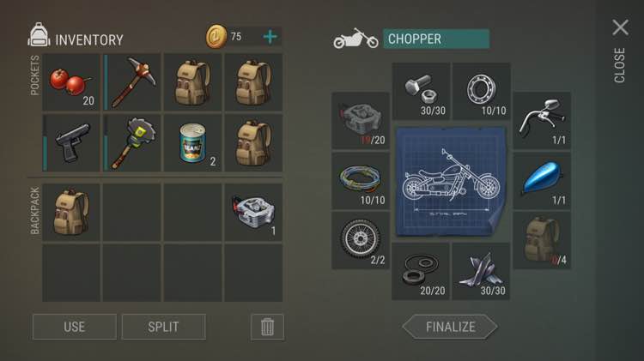The image size is (644, 361).
Task: Click the FINALIZE button
Action: 450,327
